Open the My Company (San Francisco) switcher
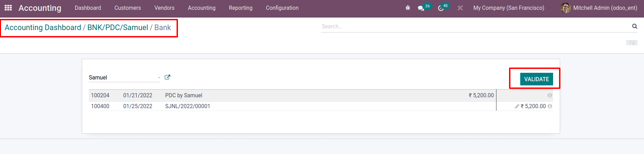 pyautogui.click(x=508, y=8)
